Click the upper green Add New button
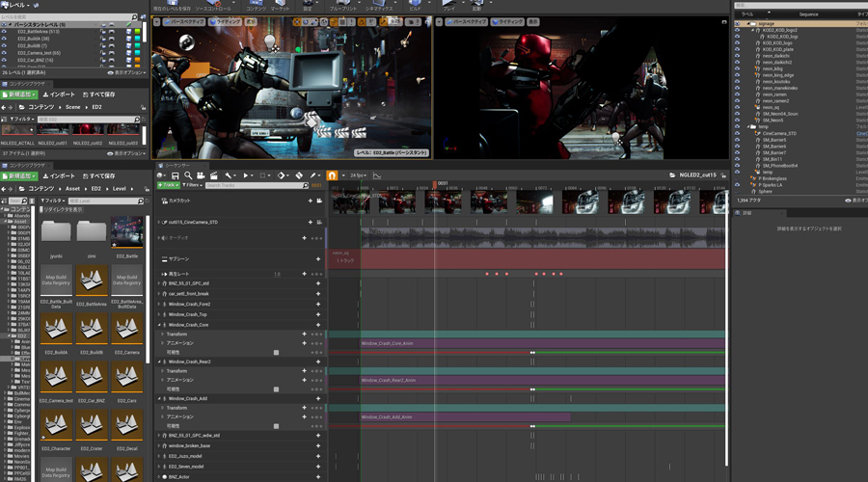Image resolution: width=868 pixels, height=482 pixels. pyautogui.click(x=19, y=94)
